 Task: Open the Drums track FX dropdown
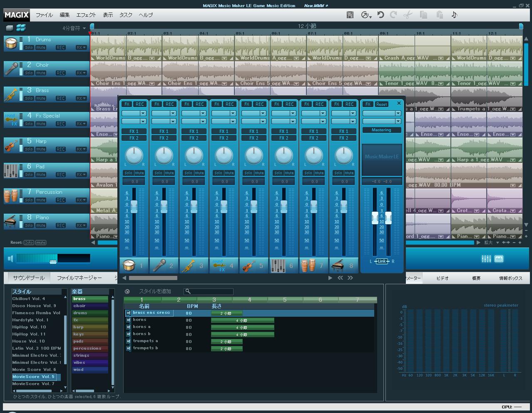point(81,48)
